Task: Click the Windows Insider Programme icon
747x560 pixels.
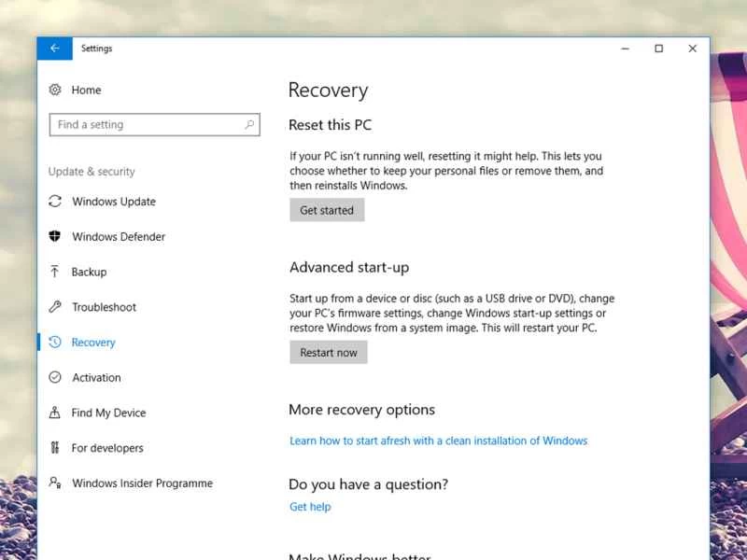Action: [56, 483]
